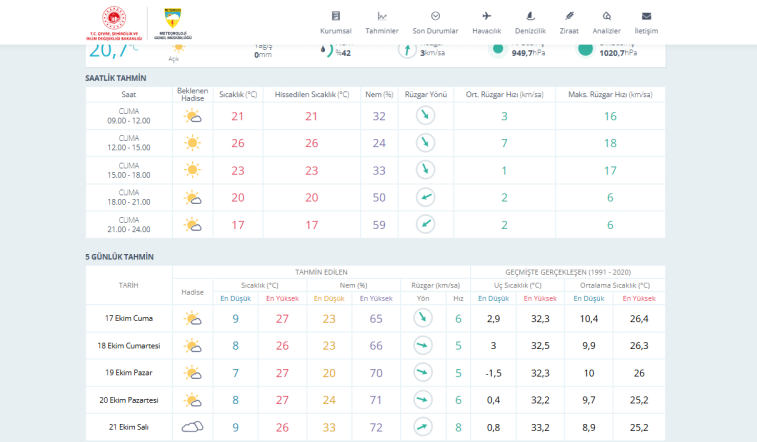This screenshot has height=442, width=757.
Task: Click wind direction icon for 09.00 - 12.00
Action: (426, 116)
